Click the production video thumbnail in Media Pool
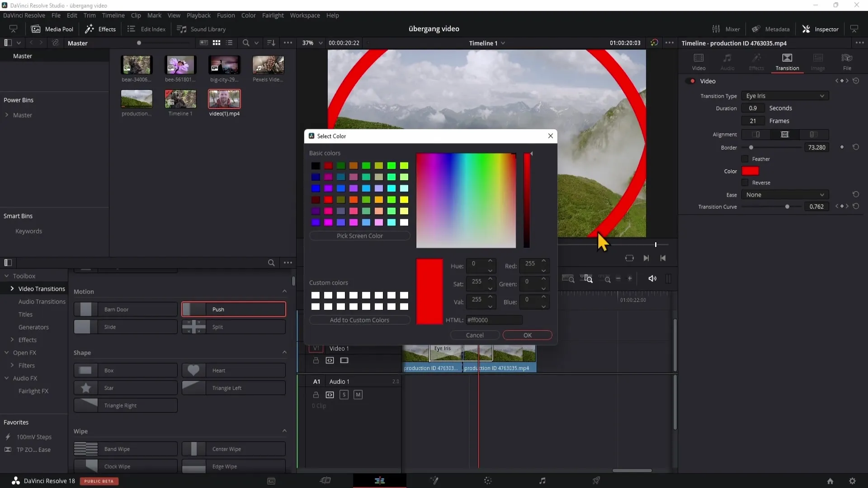Image resolution: width=868 pixels, height=488 pixels. [137, 99]
